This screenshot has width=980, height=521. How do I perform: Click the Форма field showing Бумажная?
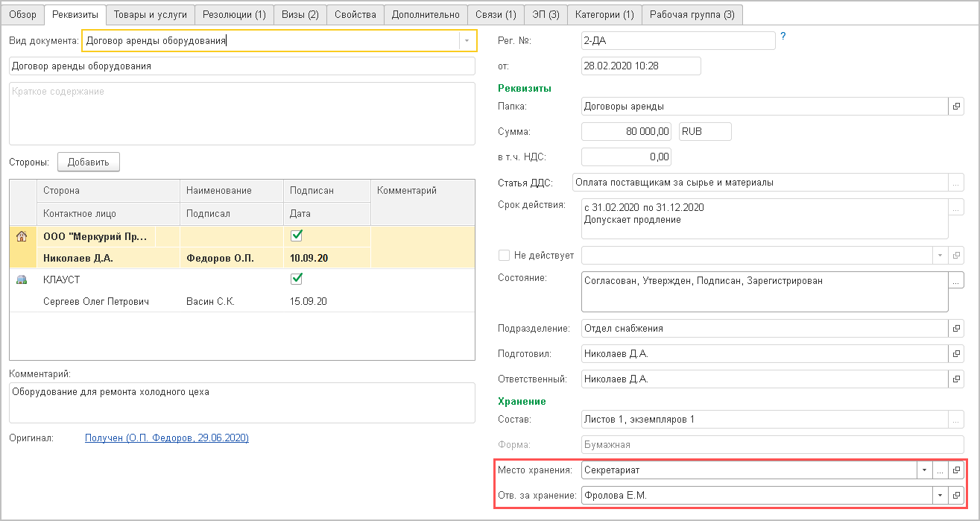[772, 445]
